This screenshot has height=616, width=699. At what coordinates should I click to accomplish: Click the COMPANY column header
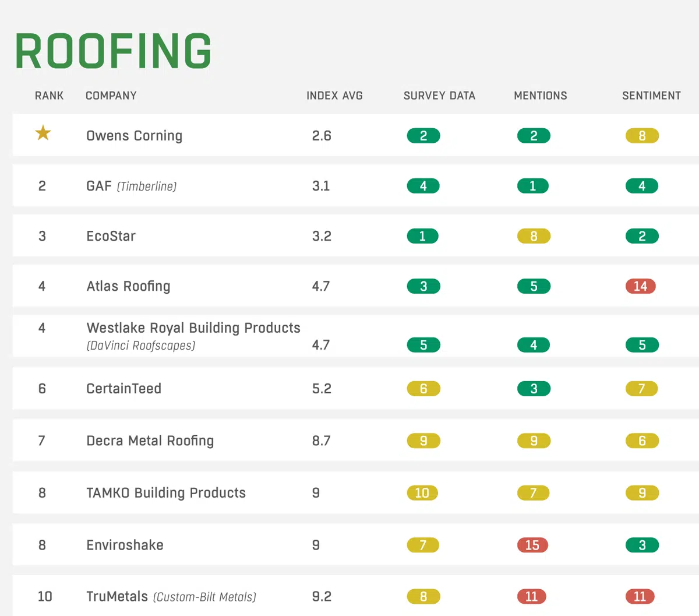[111, 96]
